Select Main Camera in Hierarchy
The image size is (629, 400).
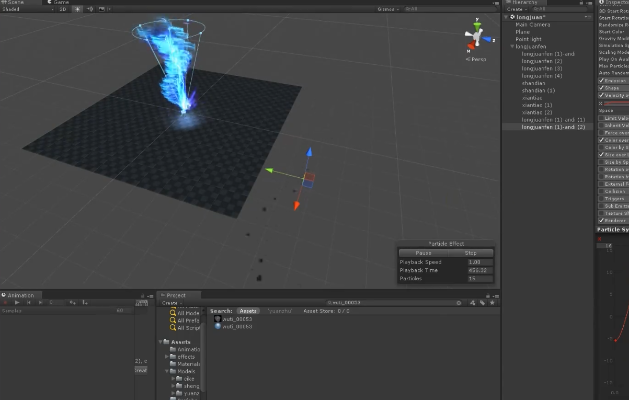(533, 25)
